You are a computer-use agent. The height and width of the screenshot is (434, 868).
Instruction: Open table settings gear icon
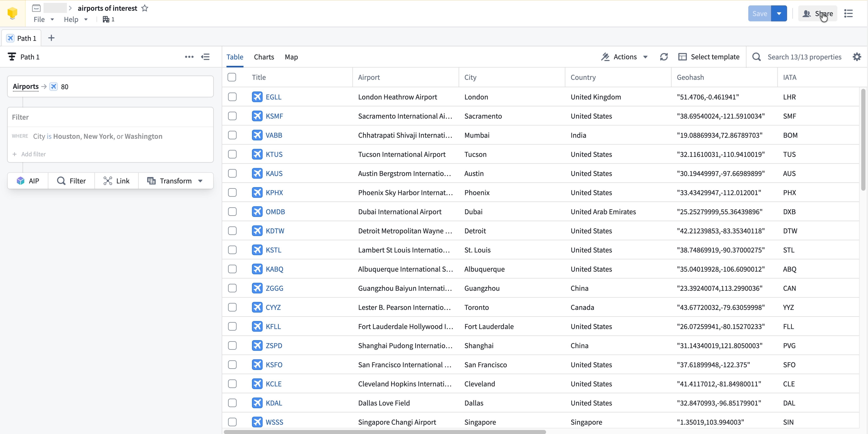tap(857, 57)
